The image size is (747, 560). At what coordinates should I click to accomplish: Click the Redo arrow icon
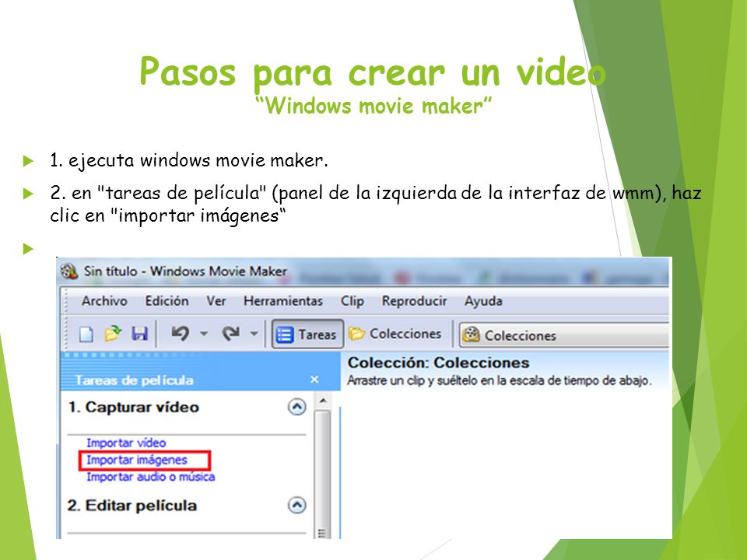pyautogui.click(x=231, y=334)
